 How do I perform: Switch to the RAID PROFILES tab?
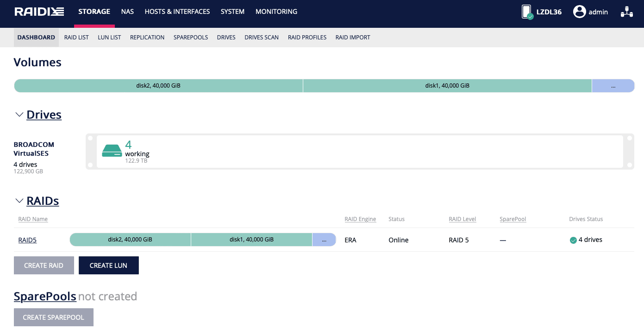(x=307, y=38)
